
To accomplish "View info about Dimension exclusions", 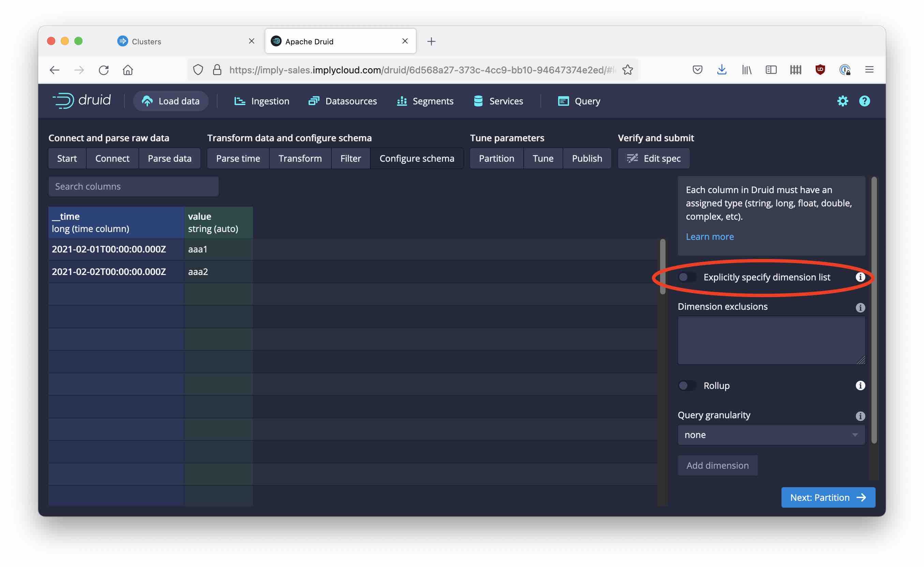I will [861, 308].
